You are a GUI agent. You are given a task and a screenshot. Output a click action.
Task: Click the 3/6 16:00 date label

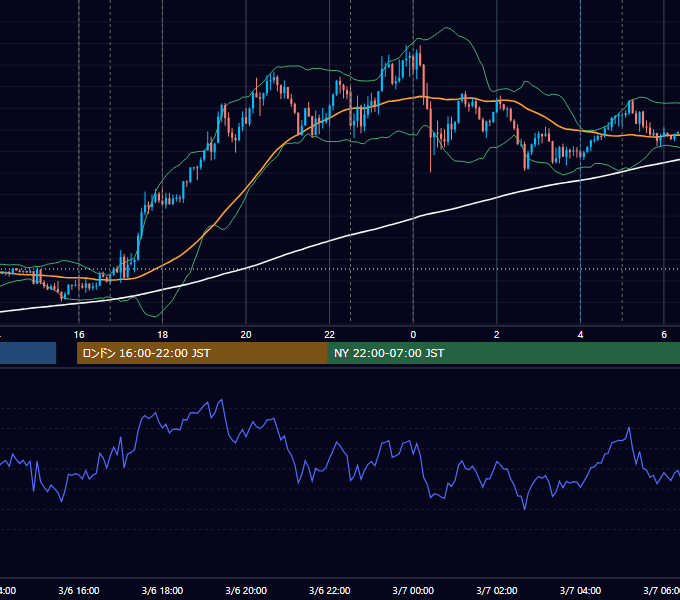79,591
